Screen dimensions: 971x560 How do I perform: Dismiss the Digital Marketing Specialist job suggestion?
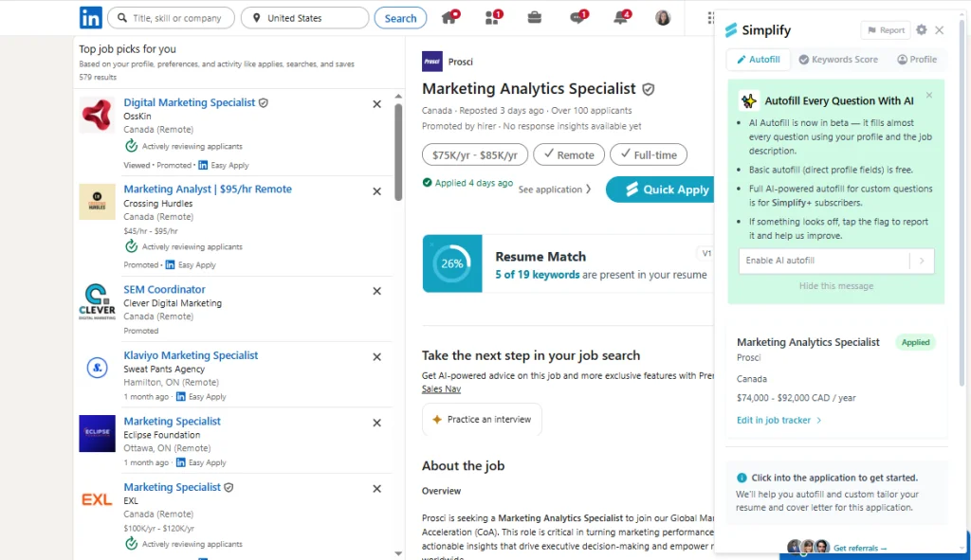pos(376,104)
